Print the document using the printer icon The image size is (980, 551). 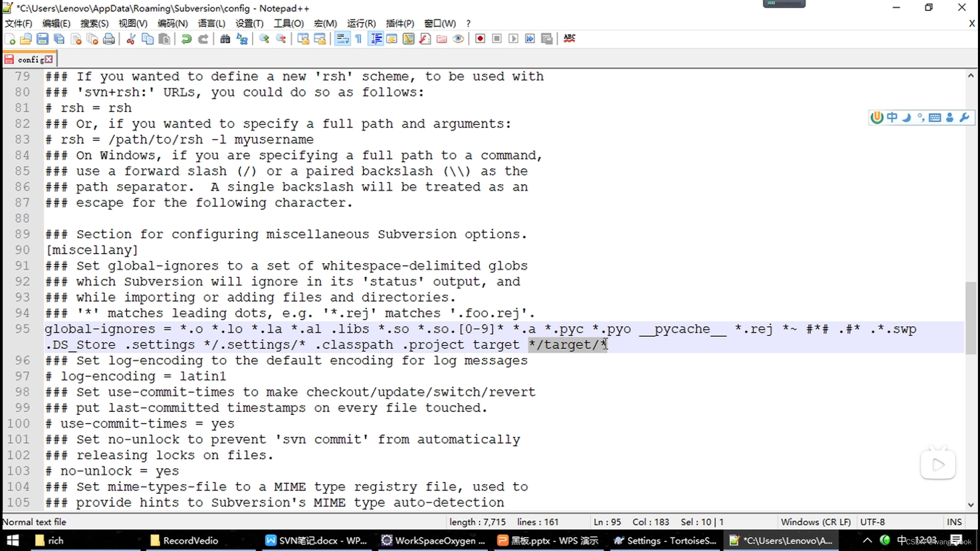[109, 39]
